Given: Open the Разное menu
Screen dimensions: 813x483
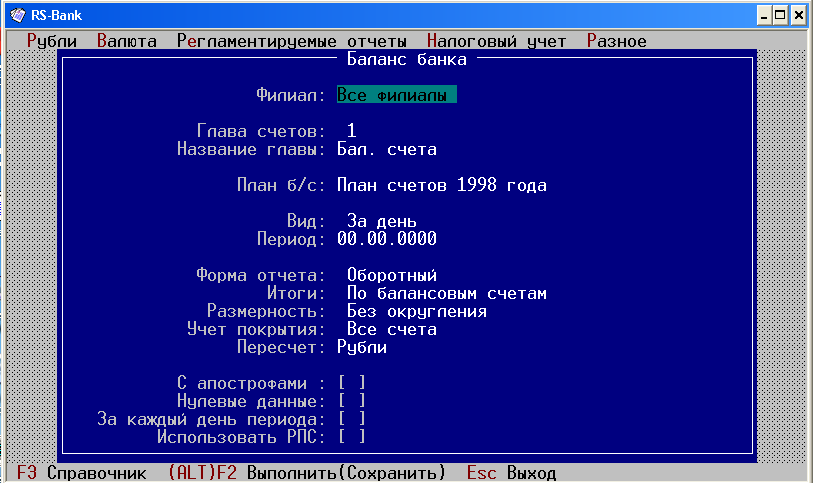Looking at the screenshot, I should (x=616, y=41).
